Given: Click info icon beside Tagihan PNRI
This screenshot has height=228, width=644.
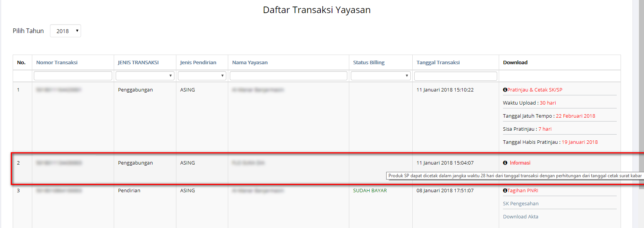Looking at the screenshot, I should tap(505, 191).
